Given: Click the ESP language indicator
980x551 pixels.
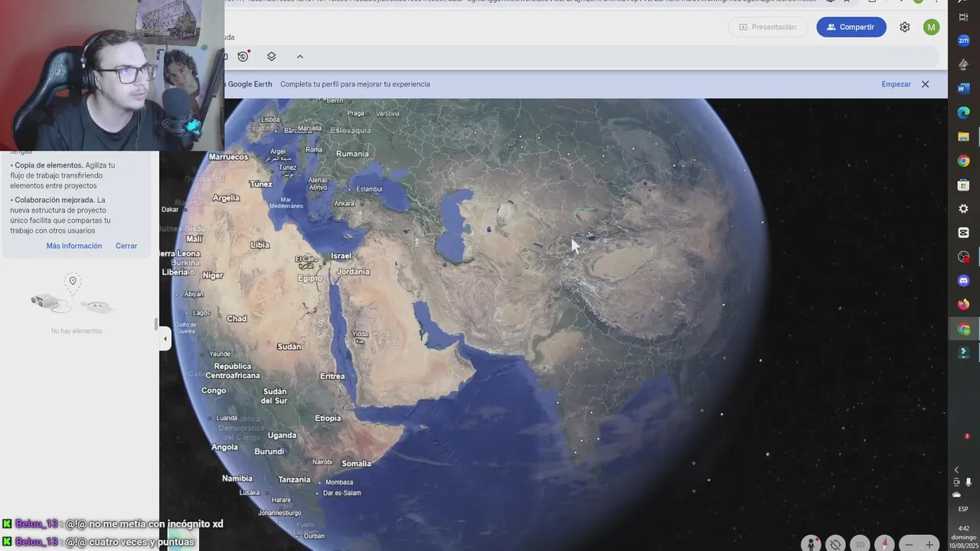Looking at the screenshot, I should (x=963, y=509).
